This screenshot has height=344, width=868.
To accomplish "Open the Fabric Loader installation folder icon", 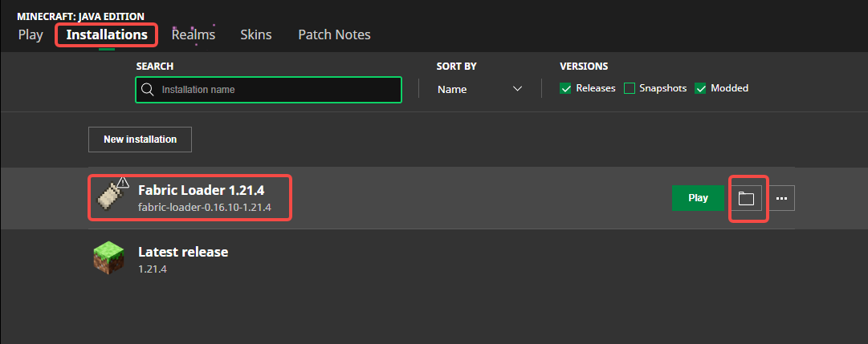I will coord(746,198).
